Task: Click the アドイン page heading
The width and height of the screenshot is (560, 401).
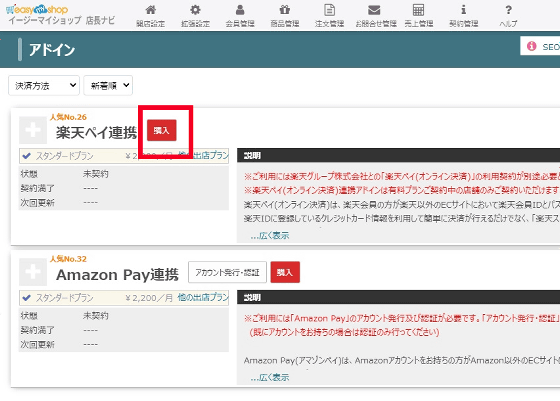Action: (52, 49)
